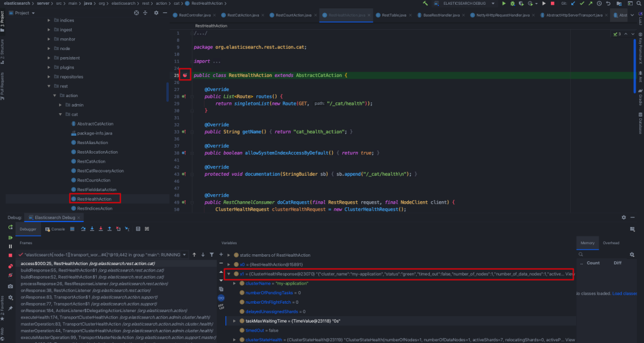Open Search Everywhere magnifier icon

[x=640, y=4]
